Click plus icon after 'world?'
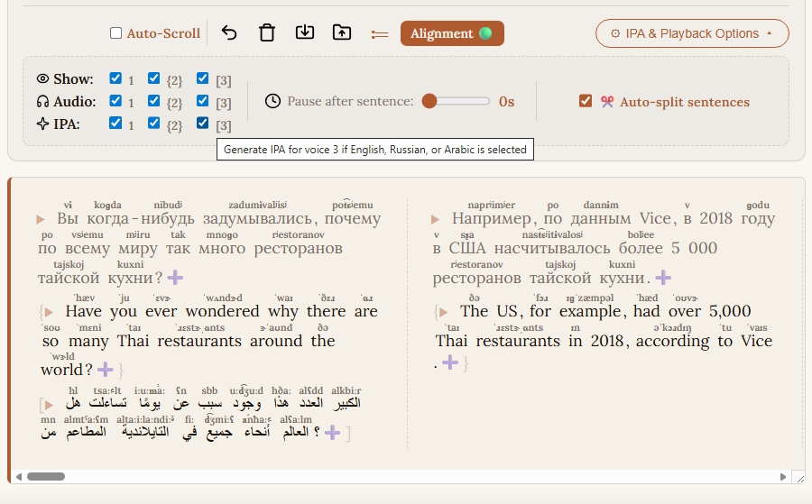The height and width of the screenshot is (504, 812). 106,370
